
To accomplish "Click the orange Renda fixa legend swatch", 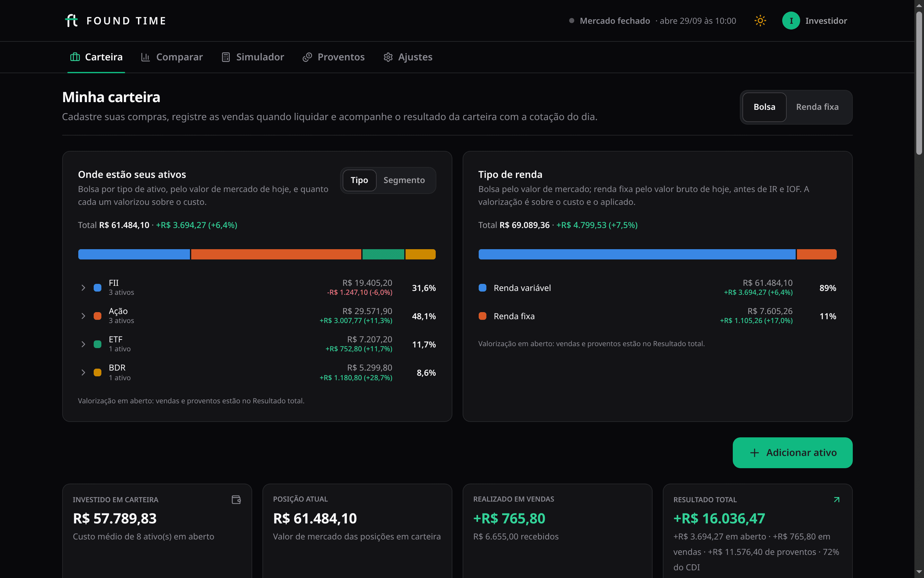I will [x=482, y=316].
